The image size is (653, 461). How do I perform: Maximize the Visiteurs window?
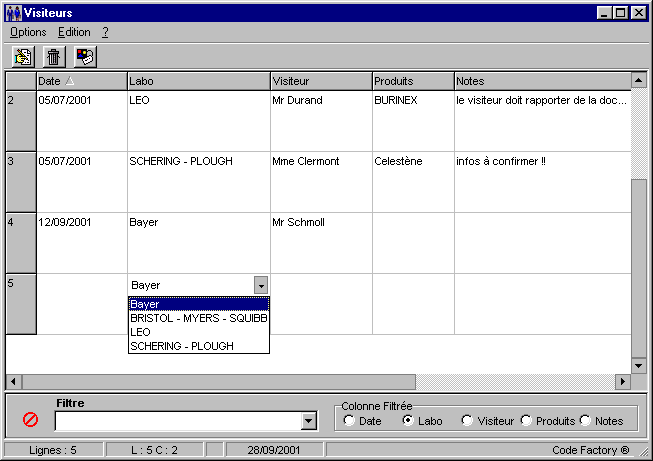[621, 13]
